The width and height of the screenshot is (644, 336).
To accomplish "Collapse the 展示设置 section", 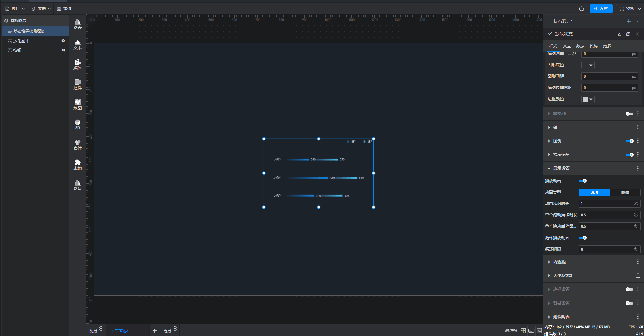I will point(549,169).
